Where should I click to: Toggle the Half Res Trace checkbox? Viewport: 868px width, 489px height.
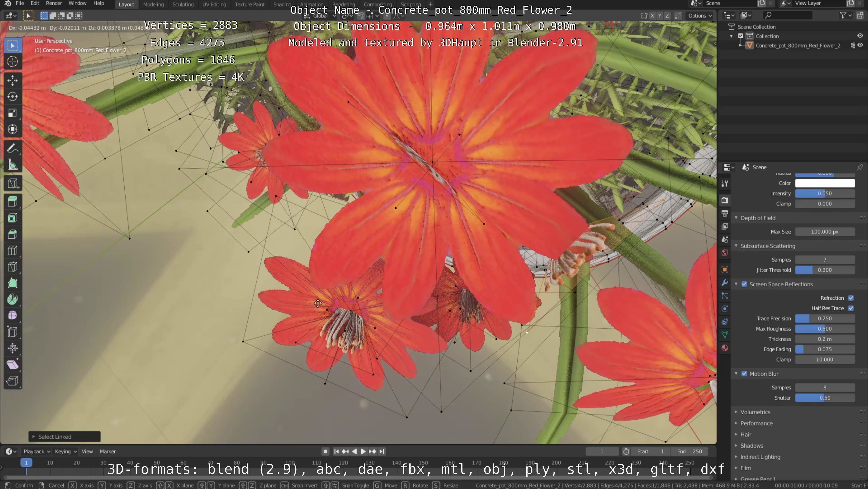851,308
